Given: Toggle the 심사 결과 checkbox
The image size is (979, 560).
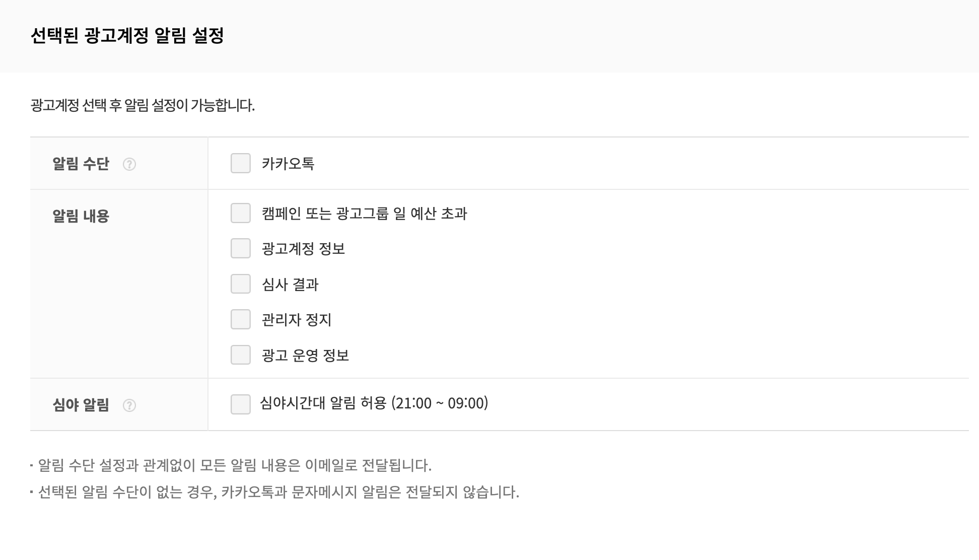Looking at the screenshot, I should (241, 284).
